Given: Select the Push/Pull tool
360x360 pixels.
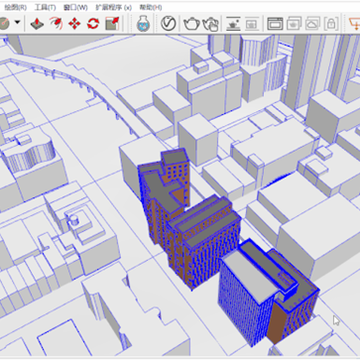Looking at the screenshot, I should (37, 24).
